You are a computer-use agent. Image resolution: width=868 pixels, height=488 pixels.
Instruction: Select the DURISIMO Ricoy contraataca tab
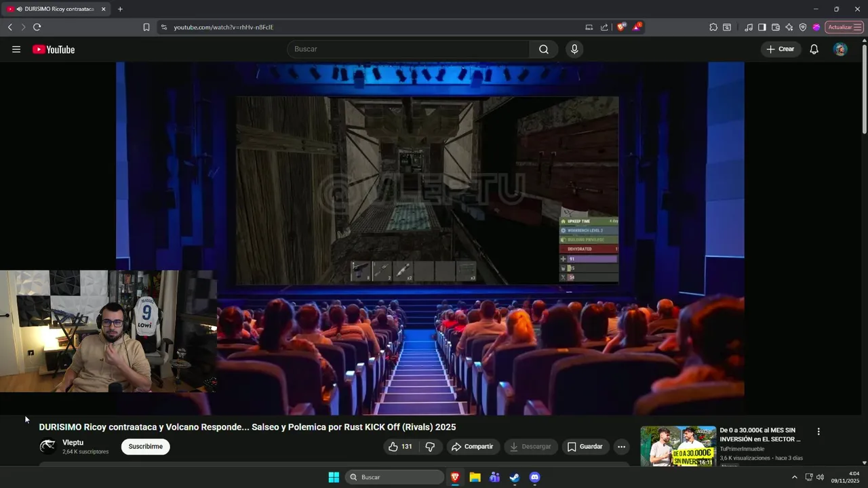tap(56, 9)
